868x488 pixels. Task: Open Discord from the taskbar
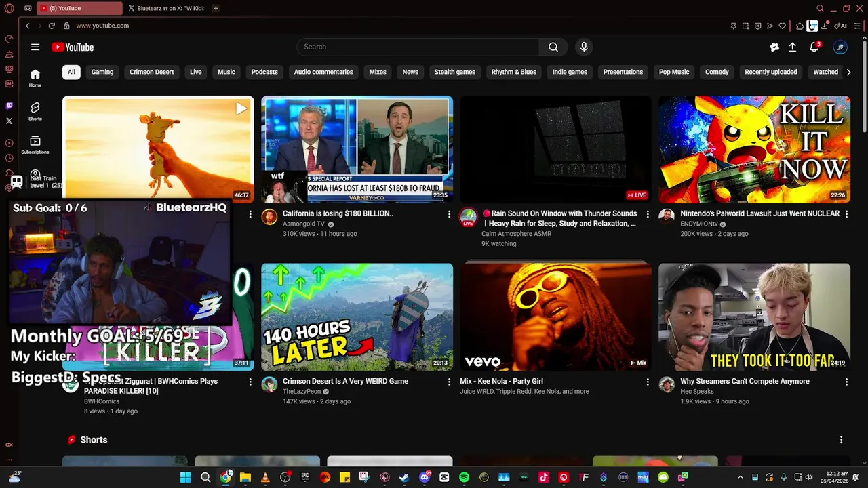(425, 477)
